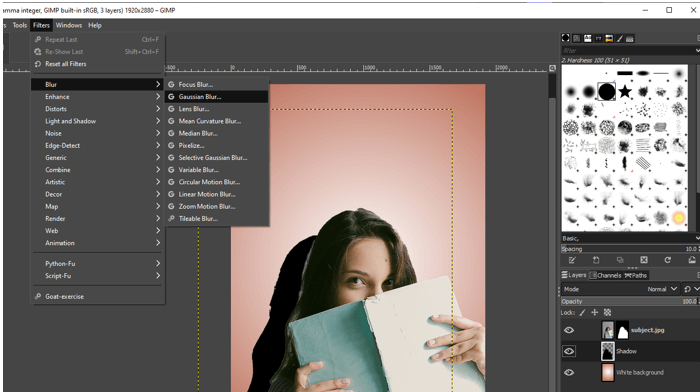Switch to the Layers tab
Screen dimensions: 700x392
pos(574,275)
